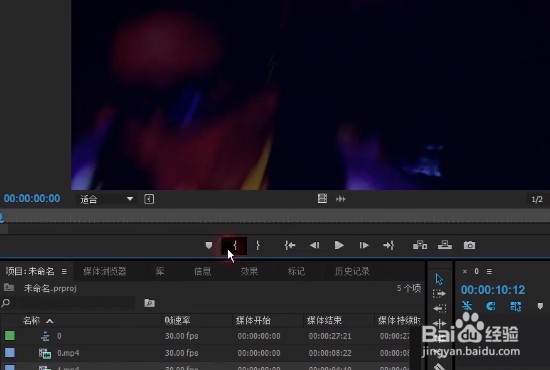This screenshot has height=370, width=550.
Task: Click the drag video only filmstrip icon
Action: pyautogui.click(x=322, y=199)
